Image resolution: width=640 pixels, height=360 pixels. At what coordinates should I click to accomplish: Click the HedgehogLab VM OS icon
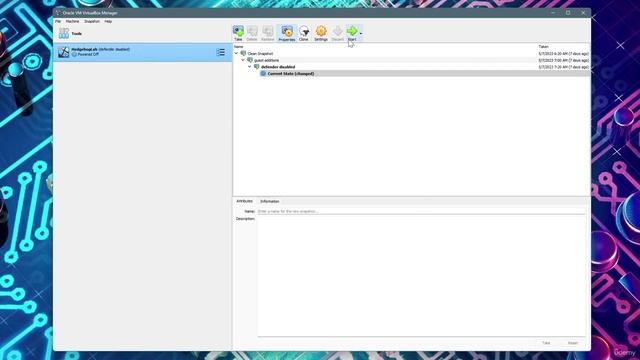(x=63, y=52)
